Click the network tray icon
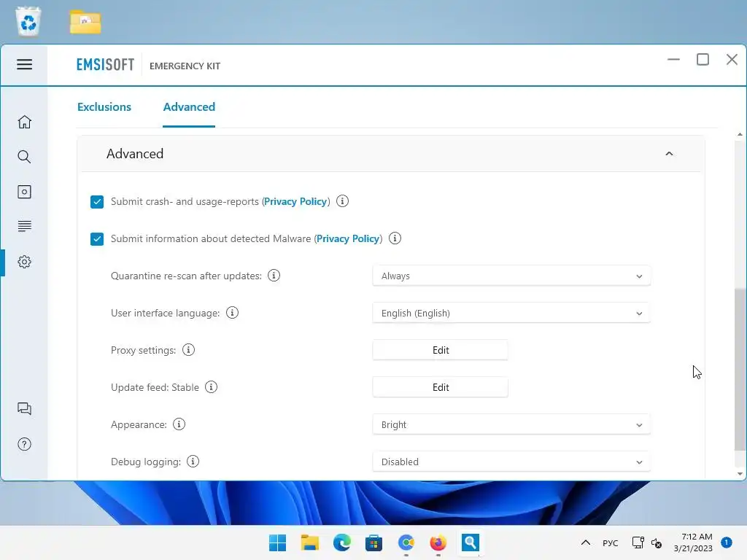The height and width of the screenshot is (560, 747). [638, 542]
